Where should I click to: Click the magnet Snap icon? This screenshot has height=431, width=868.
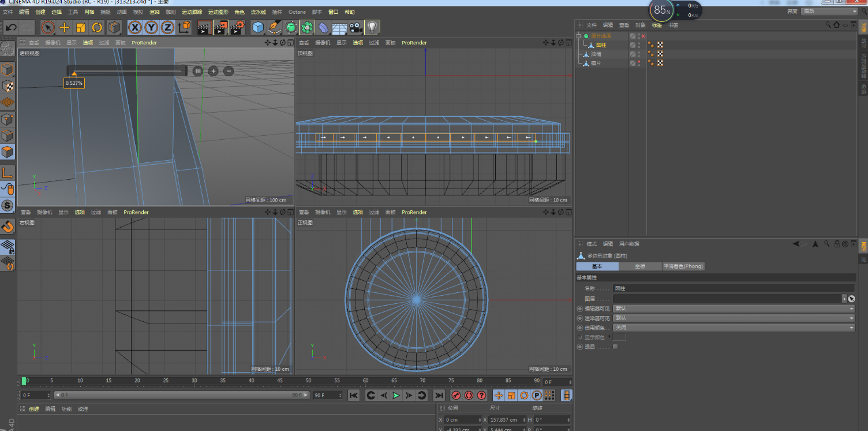point(7,226)
